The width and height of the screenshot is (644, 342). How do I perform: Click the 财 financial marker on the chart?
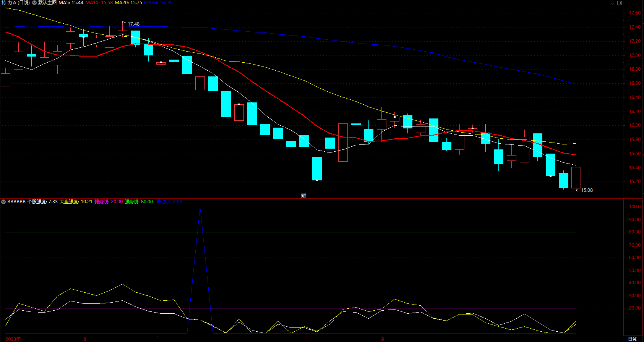click(303, 195)
